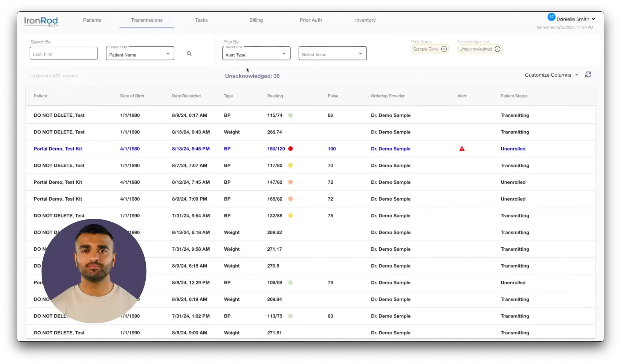Viewport: 621px width, 364px height.
Task: Click the IronRod Health logo
Action: (x=41, y=21)
